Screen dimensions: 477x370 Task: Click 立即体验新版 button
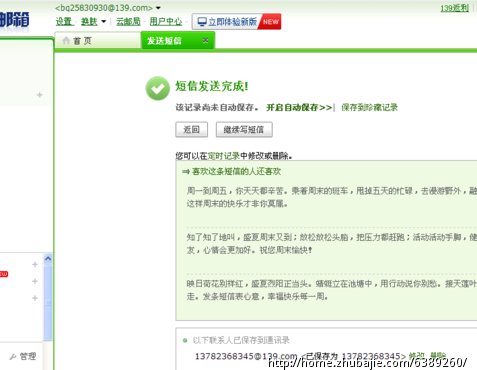click(x=236, y=22)
